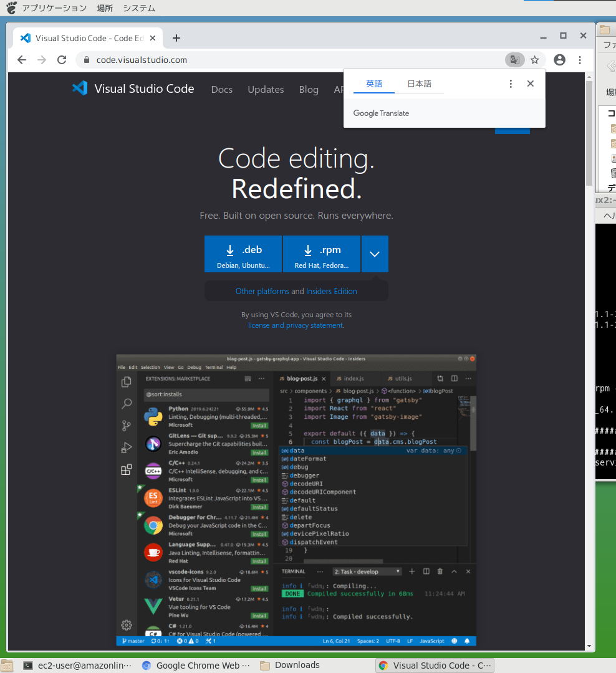The image size is (616, 673).
Task: Click the show desktop icon in taskbar
Action: 6,666
